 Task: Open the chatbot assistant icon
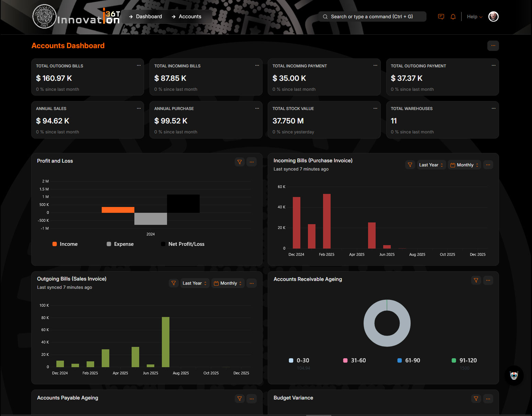pyautogui.click(x=514, y=375)
